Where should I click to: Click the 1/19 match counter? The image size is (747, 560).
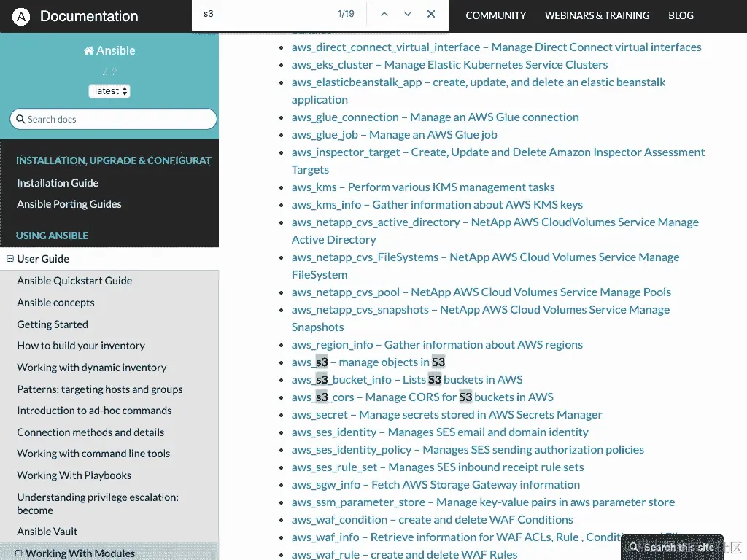(x=346, y=14)
